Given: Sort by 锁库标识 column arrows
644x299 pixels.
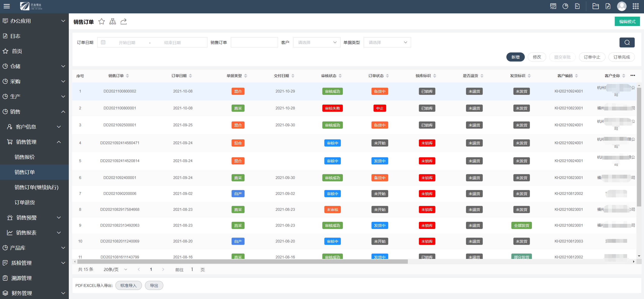Looking at the screenshot, I should [x=435, y=76].
